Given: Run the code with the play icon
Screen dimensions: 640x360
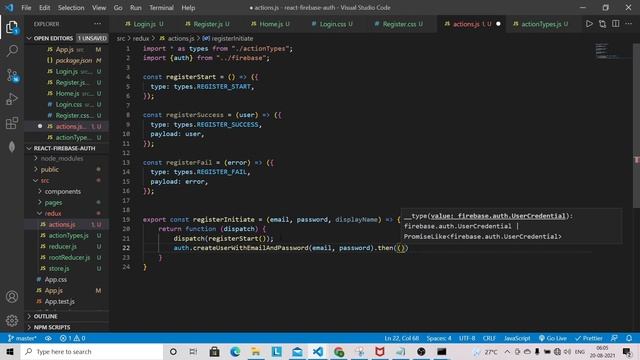Looking at the screenshot, I should coord(589,24).
